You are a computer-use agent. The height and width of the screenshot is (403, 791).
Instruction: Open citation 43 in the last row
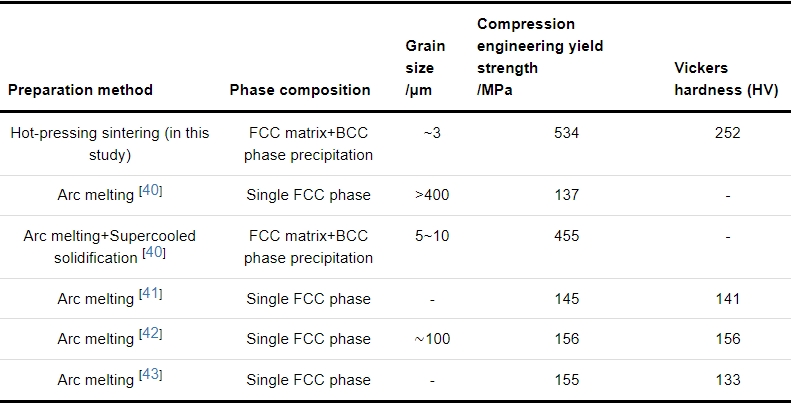(150, 376)
